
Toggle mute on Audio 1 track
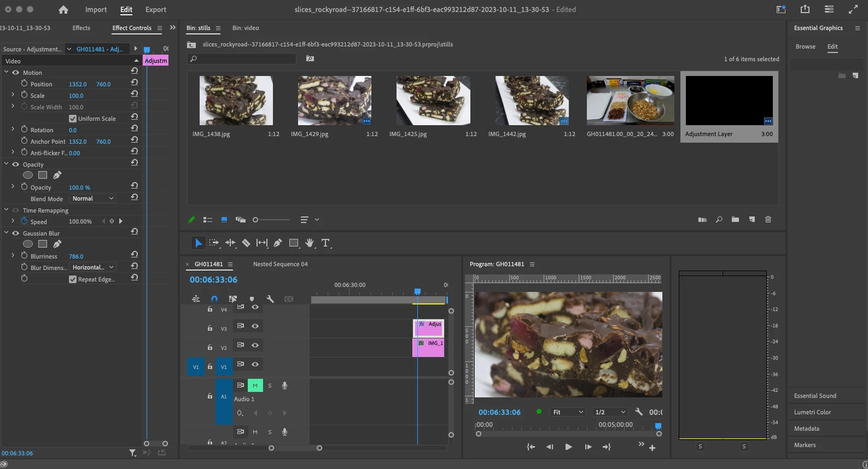click(x=255, y=385)
